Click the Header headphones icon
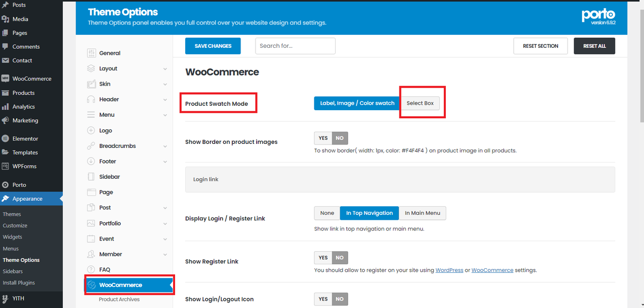 tap(91, 99)
